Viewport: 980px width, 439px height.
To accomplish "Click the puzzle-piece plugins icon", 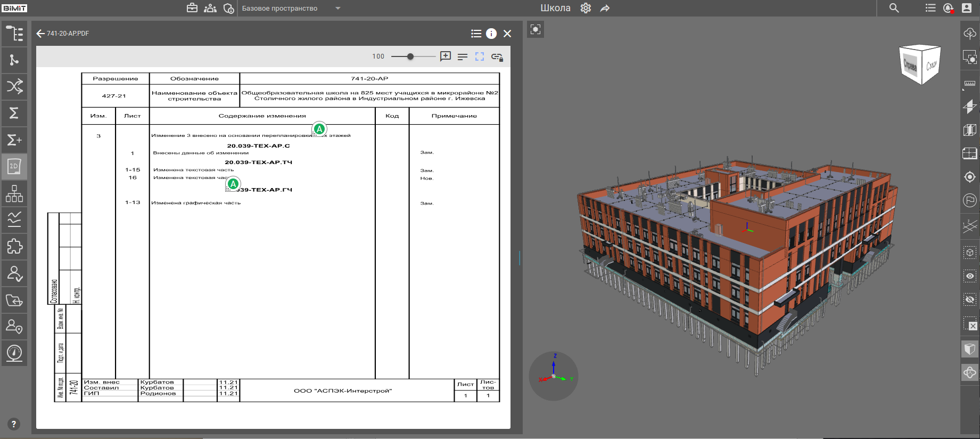I will (14, 247).
